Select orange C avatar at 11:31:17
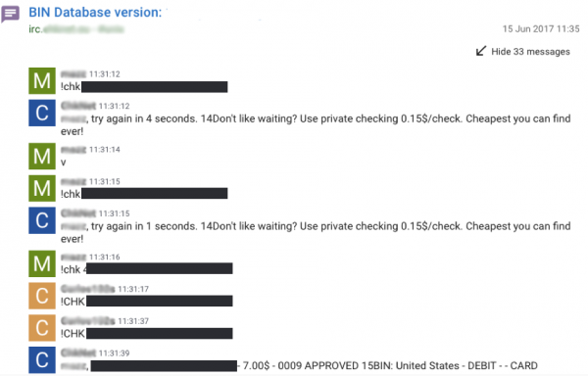Screen dimensions: 588x376 42,296
